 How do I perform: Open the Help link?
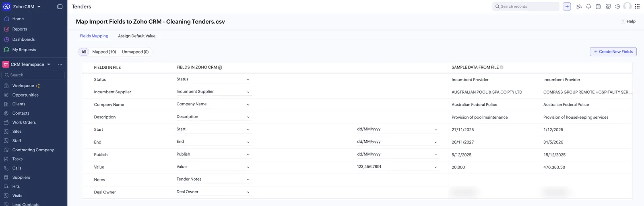(x=631, y=21)
